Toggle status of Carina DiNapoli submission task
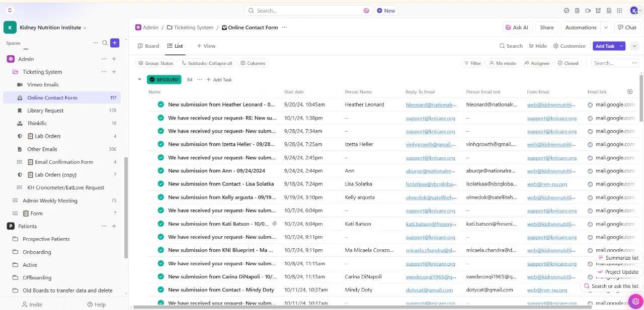The width and height of the screenshot is (644, 310). tap(160, 277)
